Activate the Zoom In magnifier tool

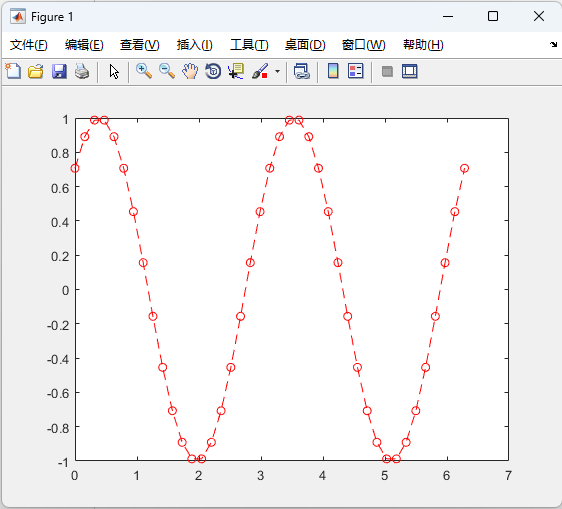click(x=144, y=71)
